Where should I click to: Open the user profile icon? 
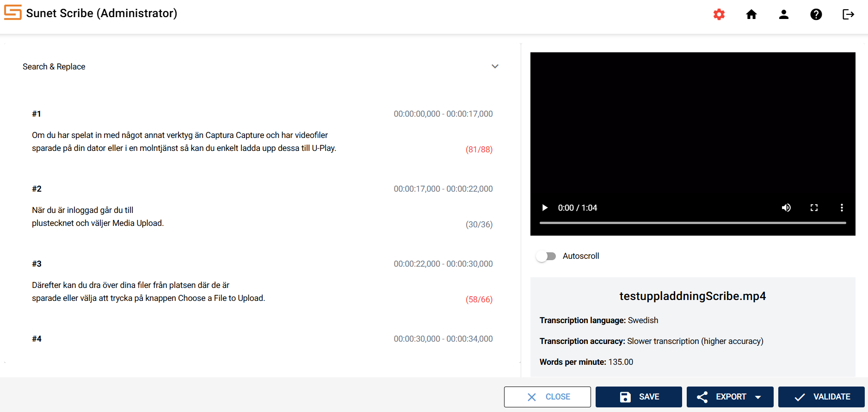click(x=783, y=14)
